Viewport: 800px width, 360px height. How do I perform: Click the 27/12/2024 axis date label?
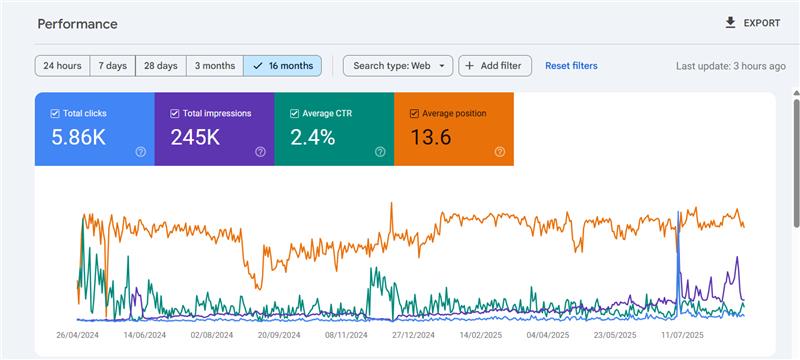(x=413, y=336)
